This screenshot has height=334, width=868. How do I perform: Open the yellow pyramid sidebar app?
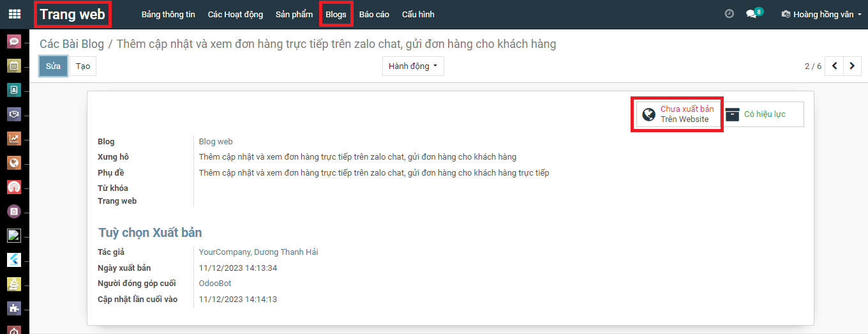(x=14, y=284)
